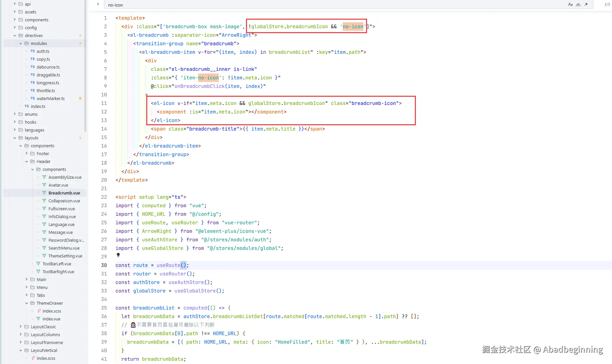
Task: Expand the config folder chevron
Action: tap(15, 28)
